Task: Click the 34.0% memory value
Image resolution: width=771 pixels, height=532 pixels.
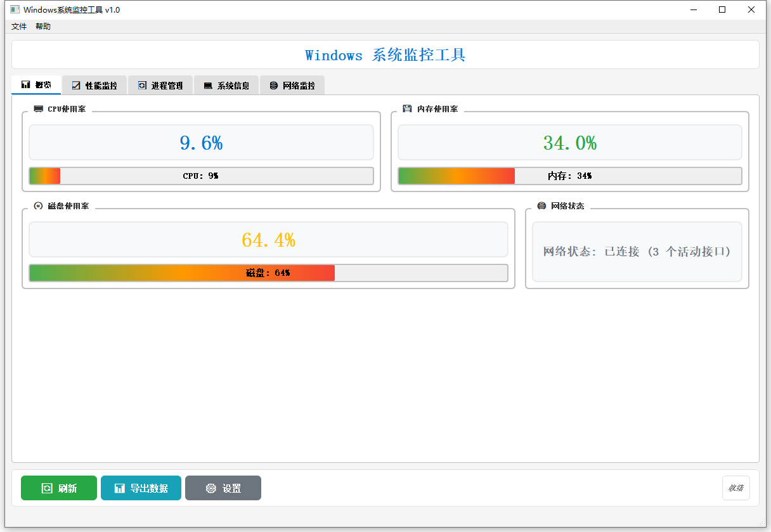Action: pos(570,143)
